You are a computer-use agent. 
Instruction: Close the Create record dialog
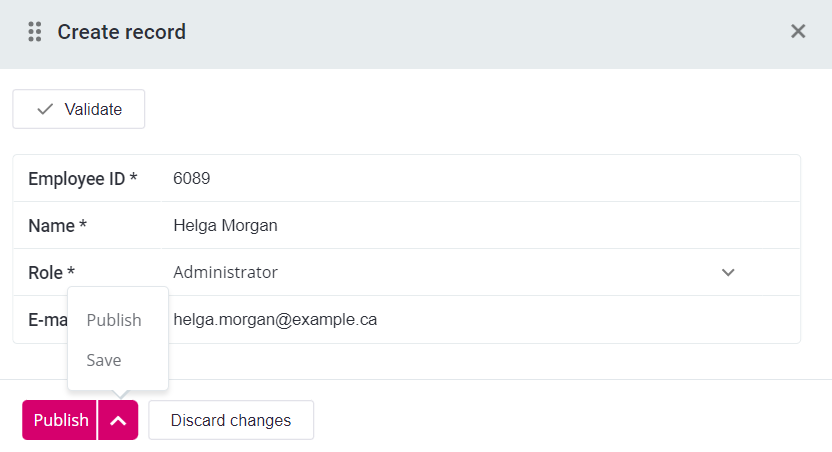(798, 31)
